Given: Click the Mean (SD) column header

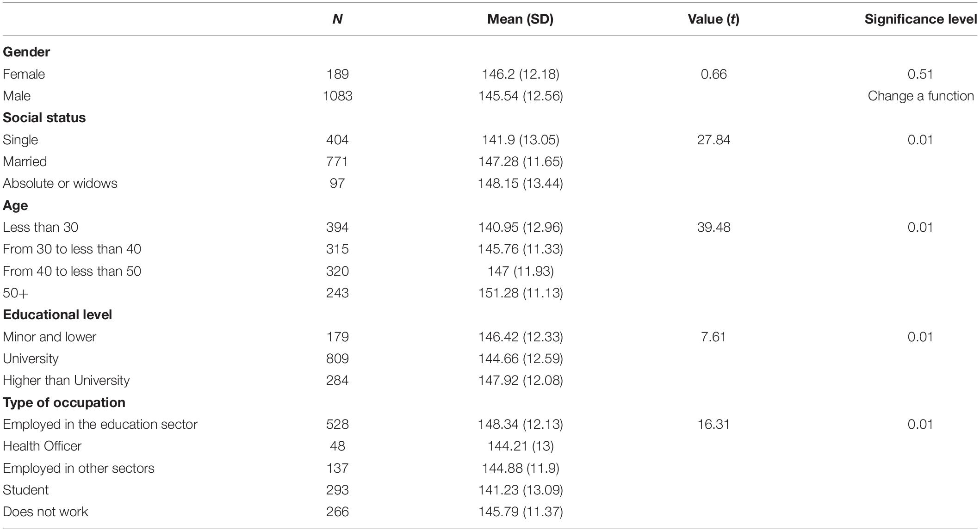Looking at the screenshot, I should tap(521, 19).
